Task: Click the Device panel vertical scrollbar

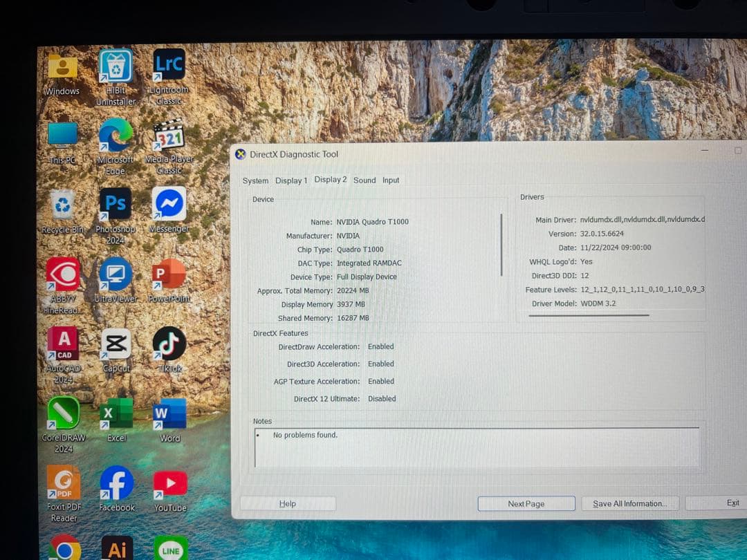Action: tap(501, 245)
